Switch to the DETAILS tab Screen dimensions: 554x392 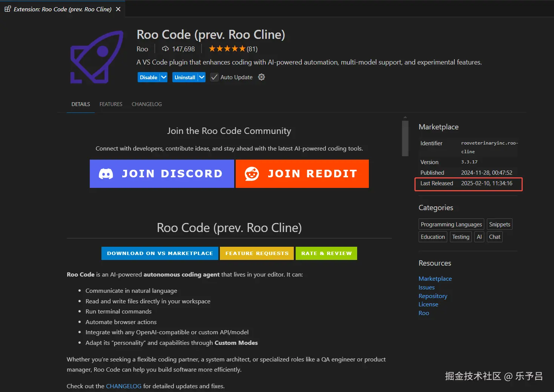pos(81,104)
